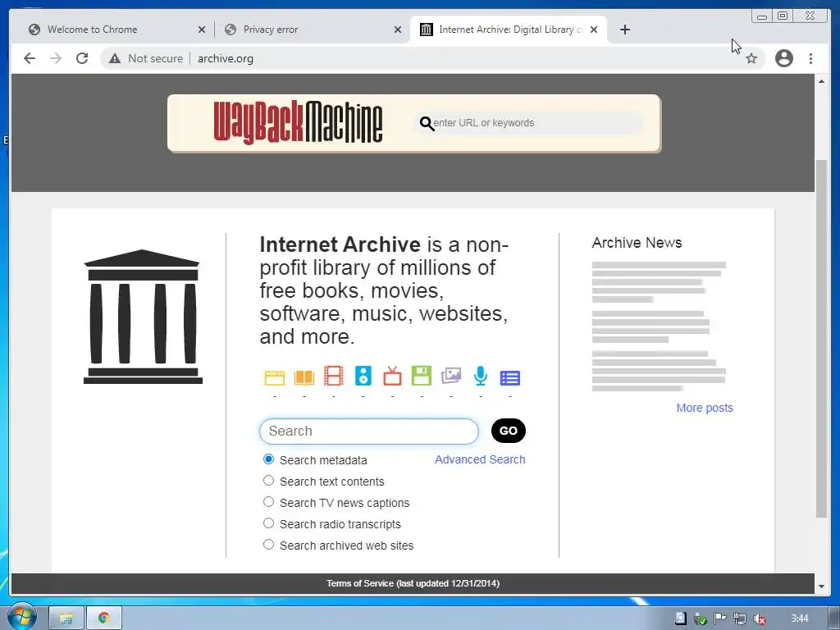Click the browser forward arrow
840x630 pixels.
(x=56, y=58)
